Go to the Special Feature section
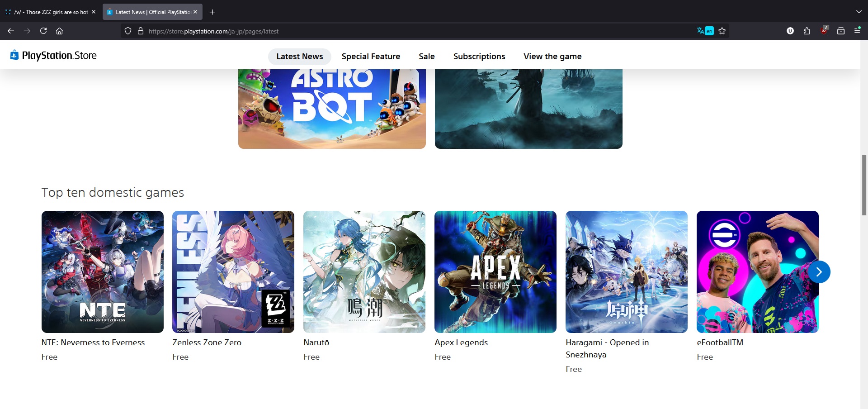The height and width of the screenshot is (409, 868). click(371, 57)
